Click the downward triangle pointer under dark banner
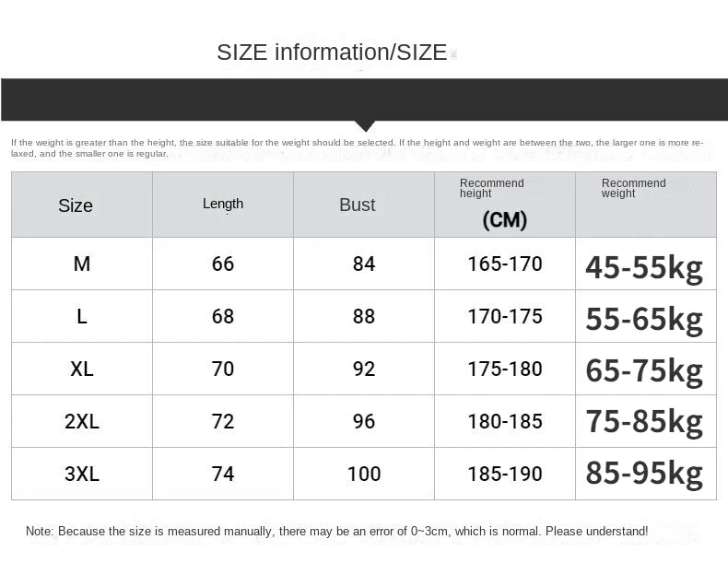This screenshot has height=563, width=728. [365, 125]
